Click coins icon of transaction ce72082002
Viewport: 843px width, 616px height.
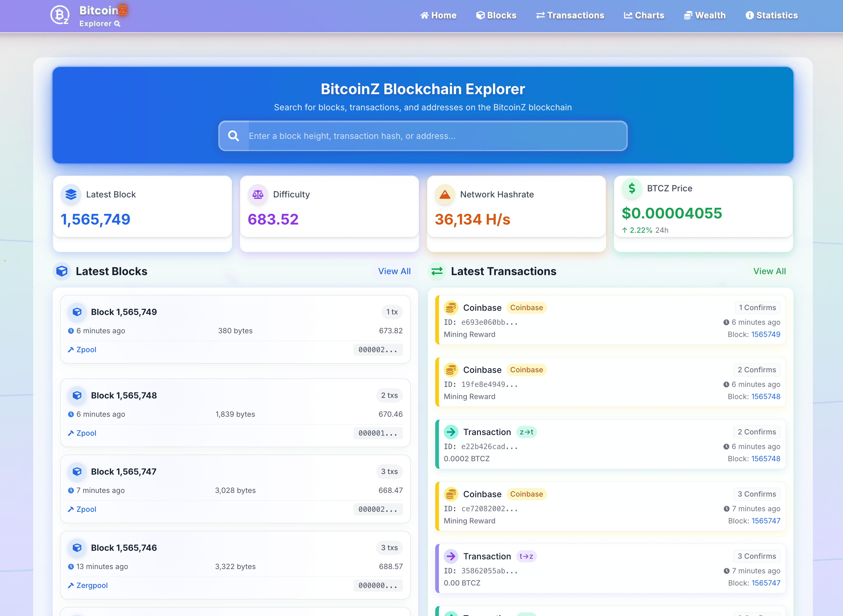[451, 494]
